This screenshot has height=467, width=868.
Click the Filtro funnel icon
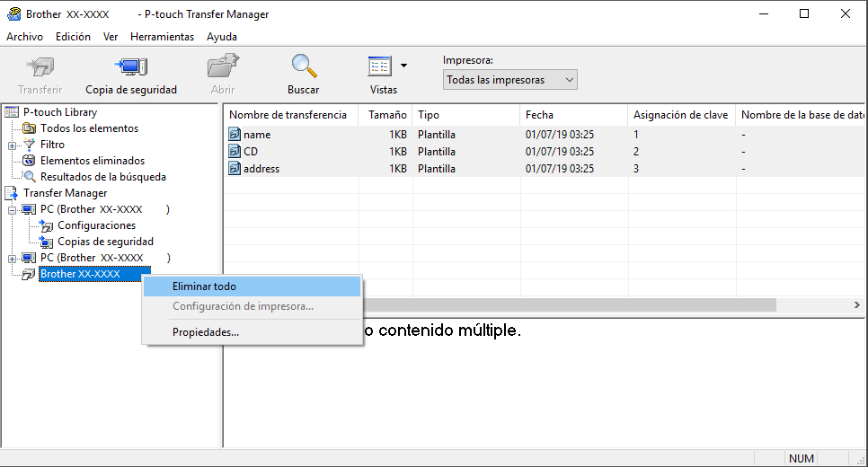[x=29, y=145]
